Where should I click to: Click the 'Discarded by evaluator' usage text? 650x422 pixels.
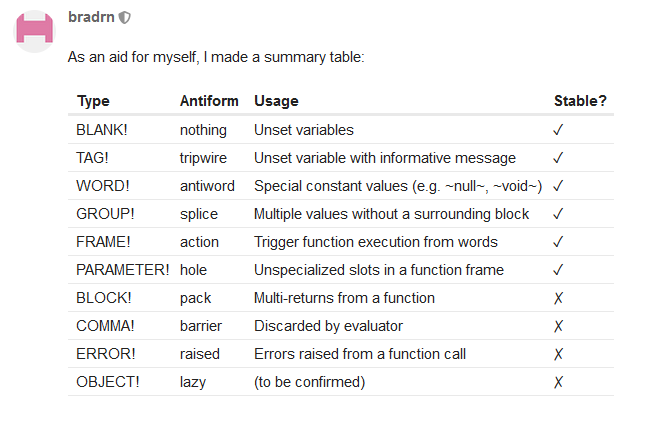click(x=328, y=326)
